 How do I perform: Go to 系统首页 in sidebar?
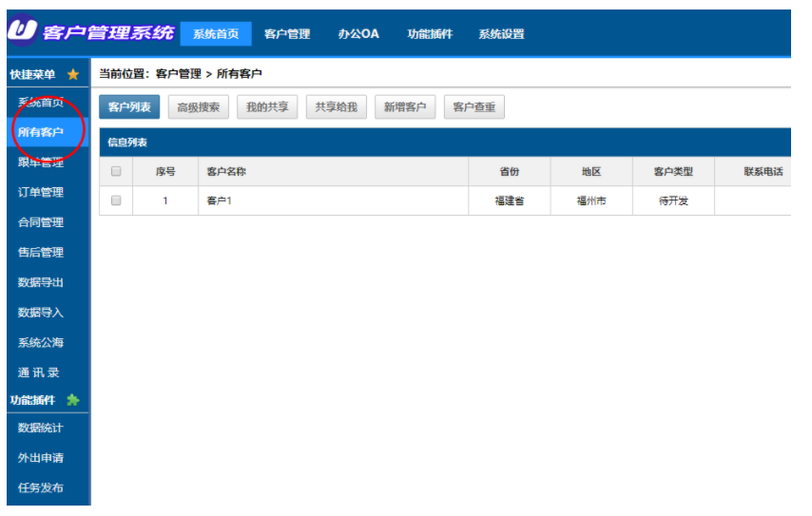click(41, 103)
